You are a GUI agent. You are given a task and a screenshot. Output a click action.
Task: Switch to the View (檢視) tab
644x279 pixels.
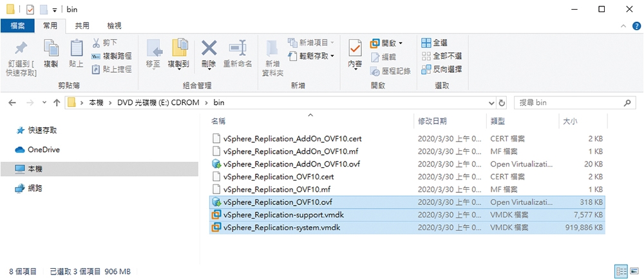click(x=114, y=26)
